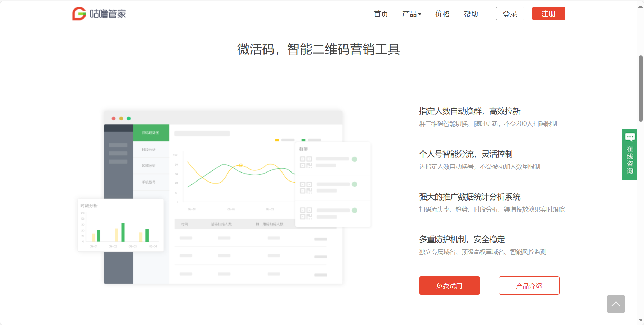Screen dimensions: 644x325
Task: Open the 产品介绍 button
Action: tap(529, 286)
